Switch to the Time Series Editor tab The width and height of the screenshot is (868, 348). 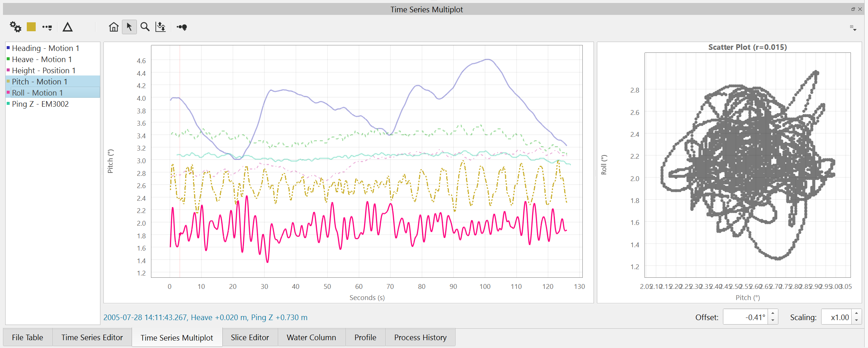click(x=92, y=338)
